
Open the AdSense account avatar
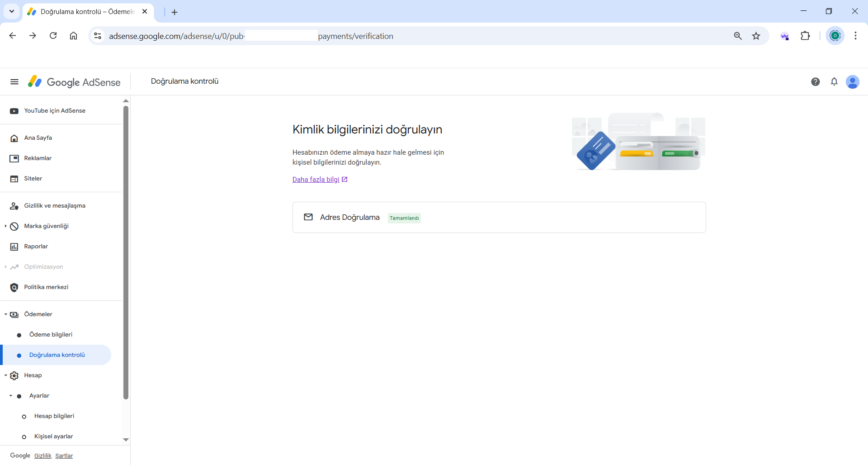click(x=853, y=82)
